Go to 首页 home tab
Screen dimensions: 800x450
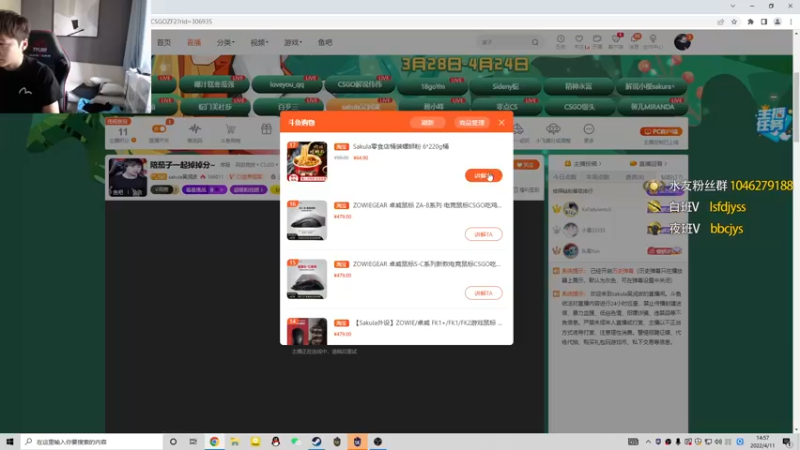164,42
